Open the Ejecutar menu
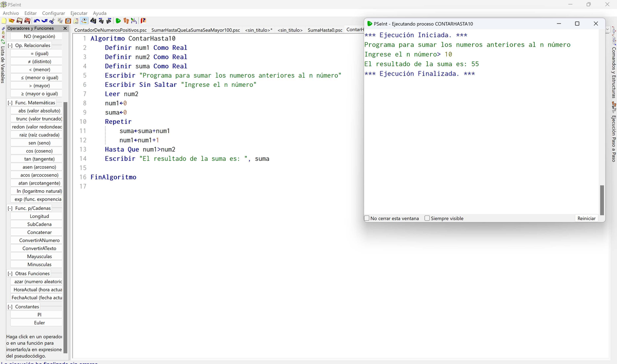The image size is (617, 364). [79, 13]
